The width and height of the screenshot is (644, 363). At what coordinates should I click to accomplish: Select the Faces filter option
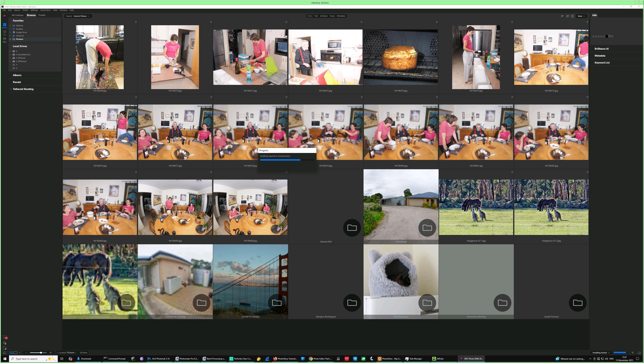pos(332,16)
